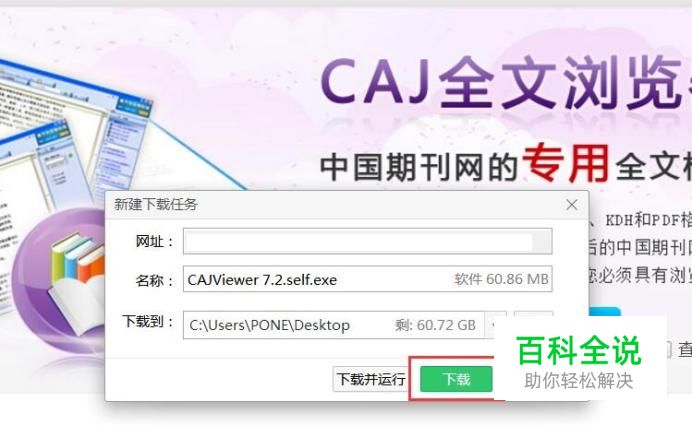Click the gray square at URL field end

(x=541, y=242)
